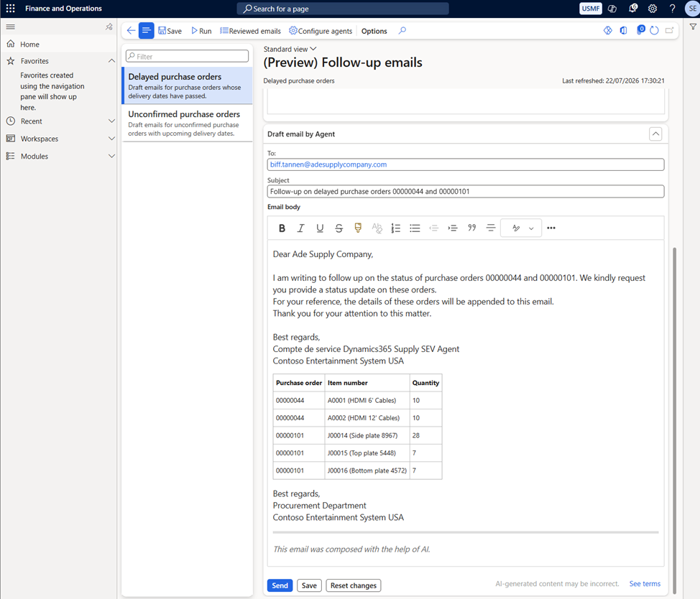Screen dimensions: 700x599
Task: Open more editor options ellipsis
Action: click(551, 228)
